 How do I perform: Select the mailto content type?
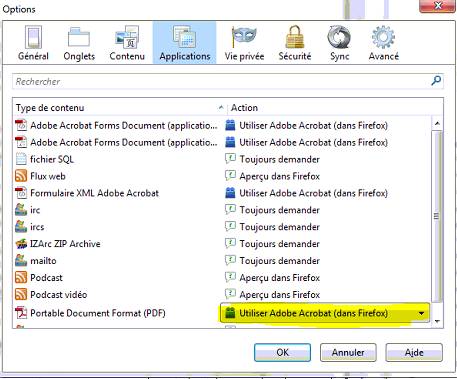tap(43, 261)
